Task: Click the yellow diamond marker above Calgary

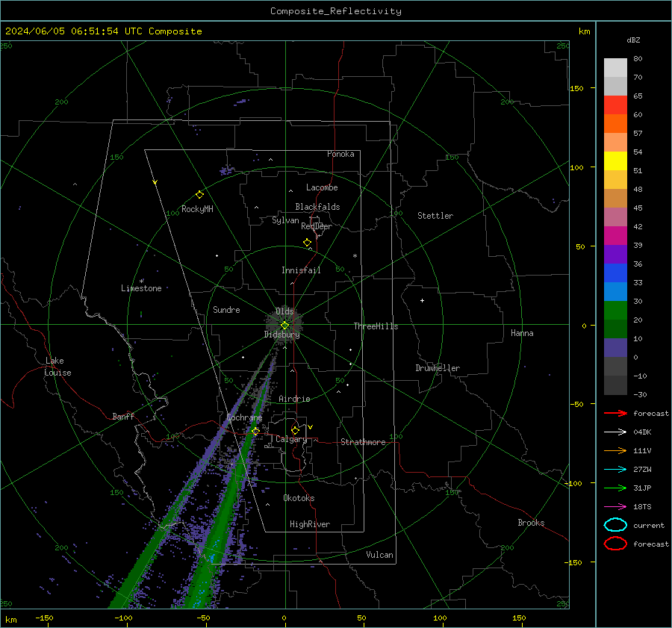Action: coord(295,430)
